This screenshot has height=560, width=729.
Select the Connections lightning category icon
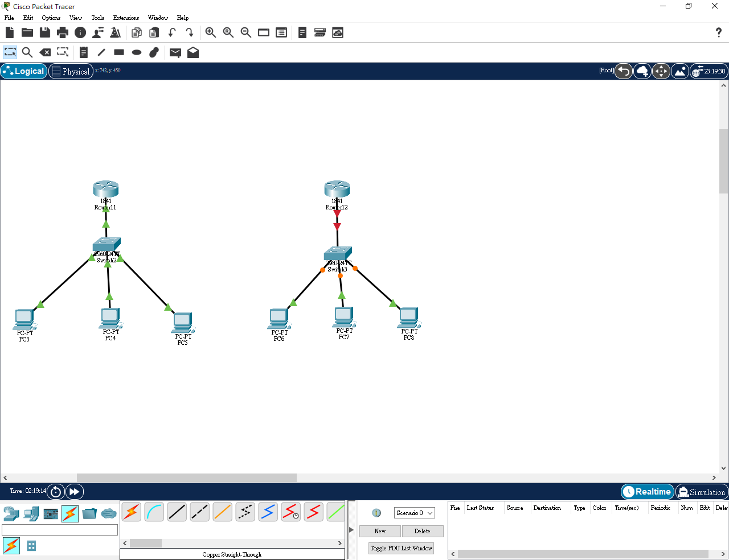click(x=70, y=513)
